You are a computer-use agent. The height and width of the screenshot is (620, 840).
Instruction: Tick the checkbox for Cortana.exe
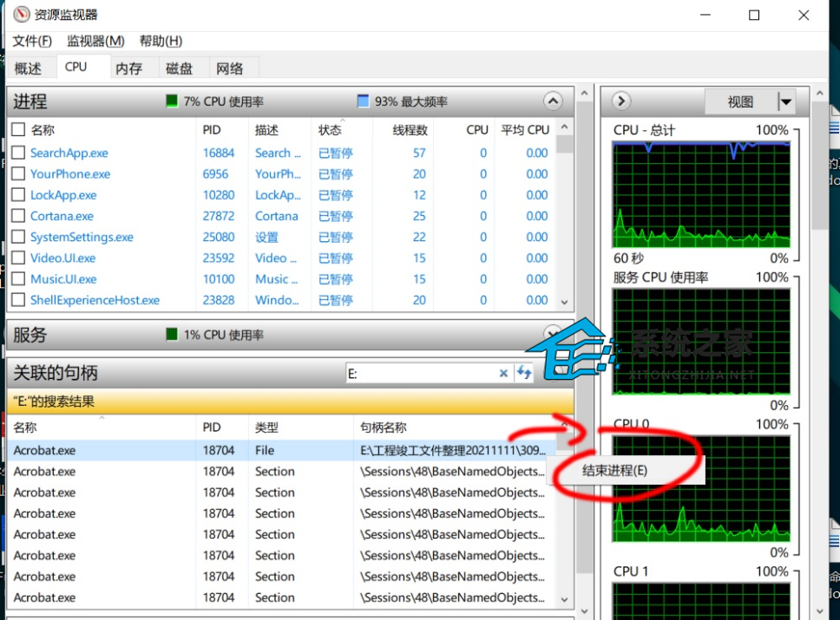[18, 216]
